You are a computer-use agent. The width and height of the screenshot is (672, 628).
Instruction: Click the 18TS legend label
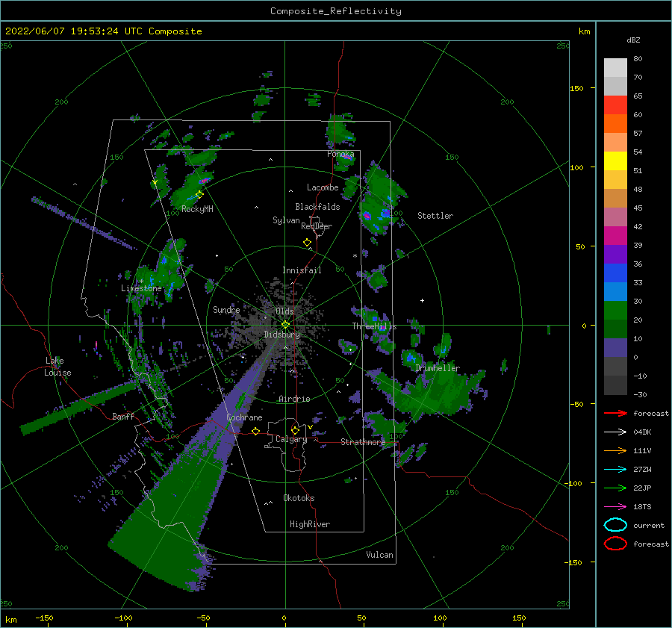click(642, 507)
